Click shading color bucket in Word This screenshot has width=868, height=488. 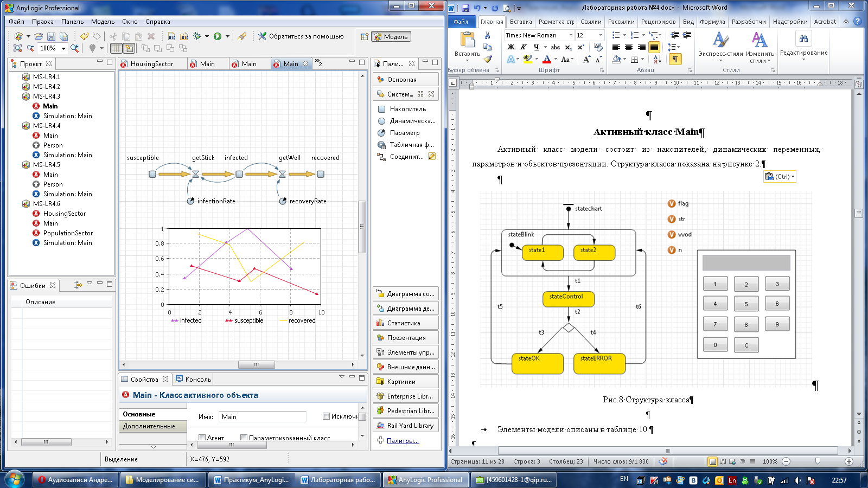[x=616, y=59]
